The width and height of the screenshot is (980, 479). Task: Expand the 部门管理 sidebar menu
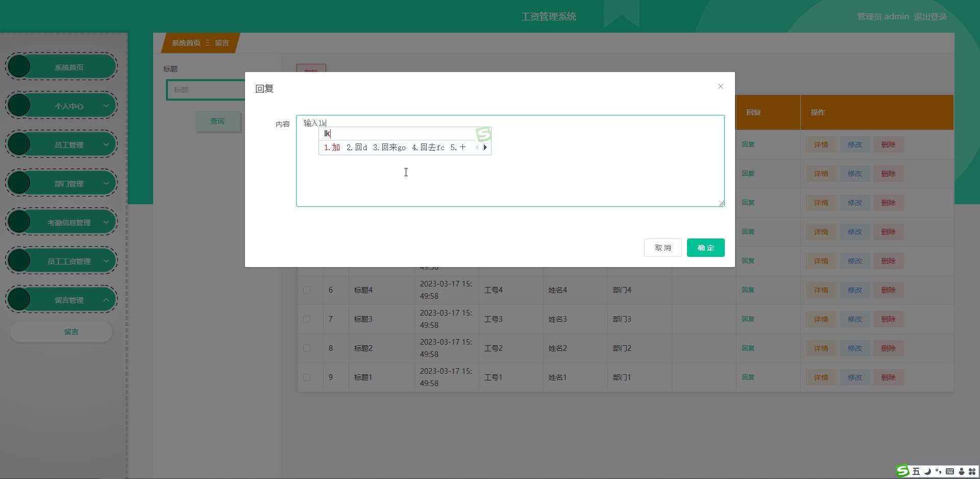pyautogui.click(x=61, y=183)
